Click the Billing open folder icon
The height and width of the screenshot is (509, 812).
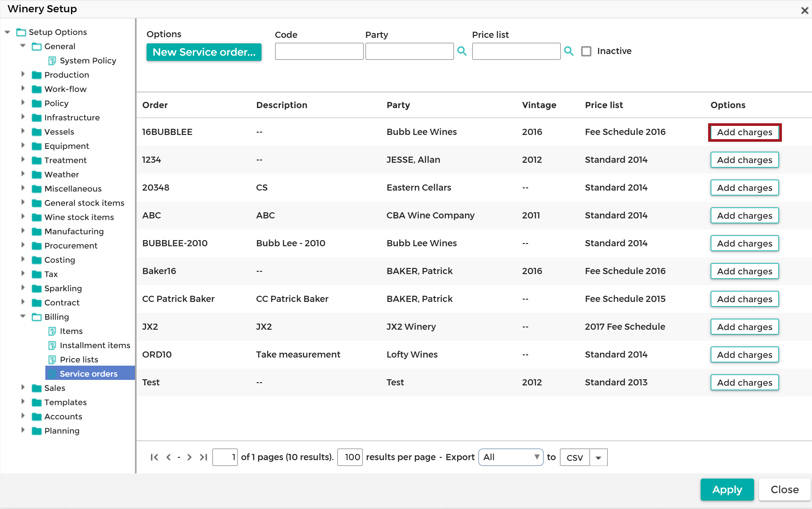[36, 317]
